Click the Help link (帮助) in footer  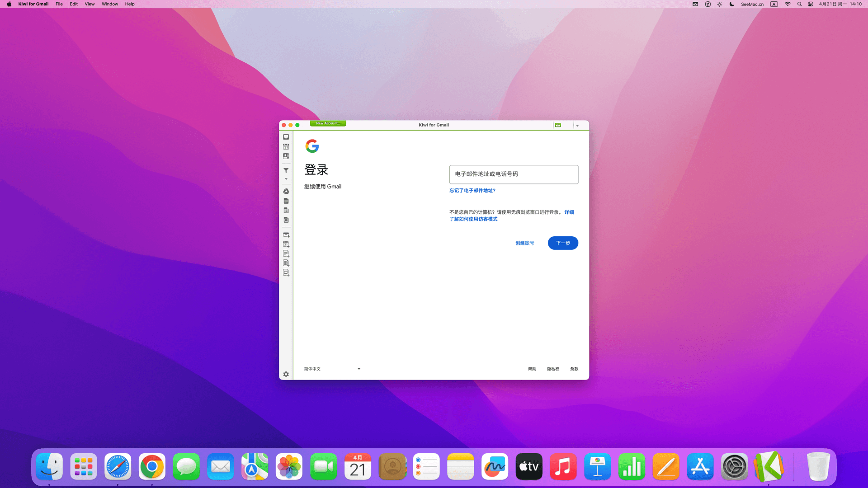pos(532,369)
